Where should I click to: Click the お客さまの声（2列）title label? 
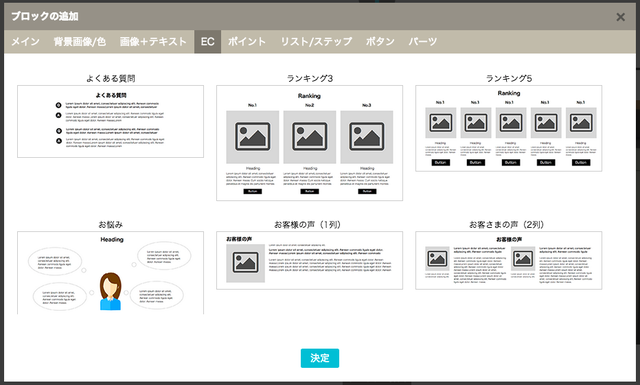pyautogui.click(x=507, y=224)
